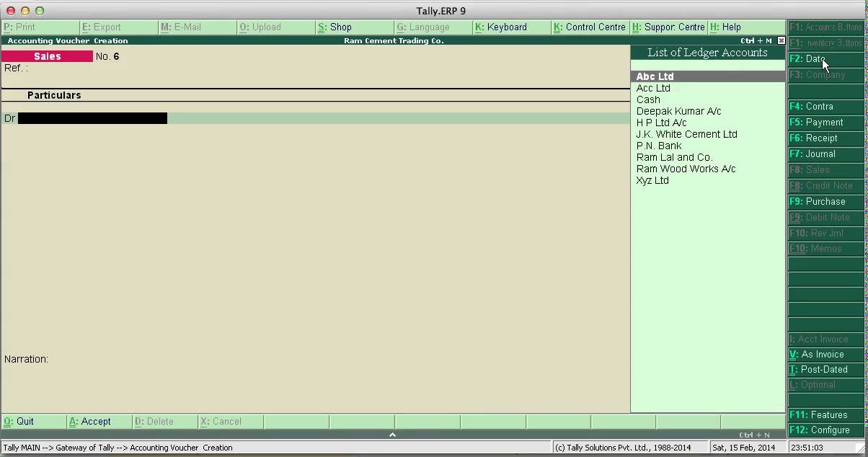Viewport: 868px width, 457px height.
Task: Close the voucher window with the X icon
Action: tap(781, 41)
